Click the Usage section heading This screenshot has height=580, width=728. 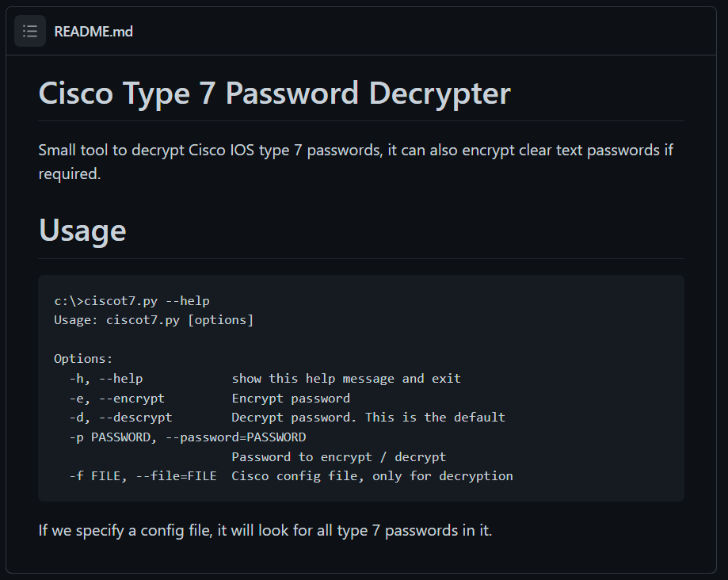[x=82, y=231]
